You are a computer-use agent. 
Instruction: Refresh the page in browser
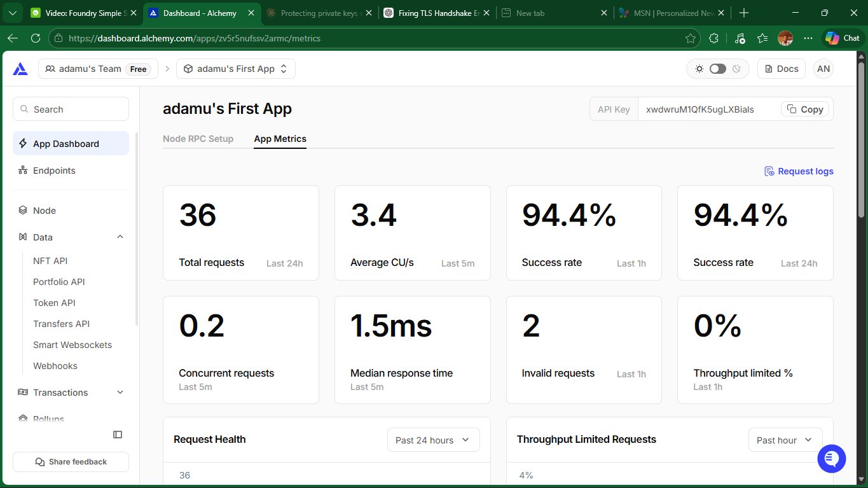click(x=36, y=38)
